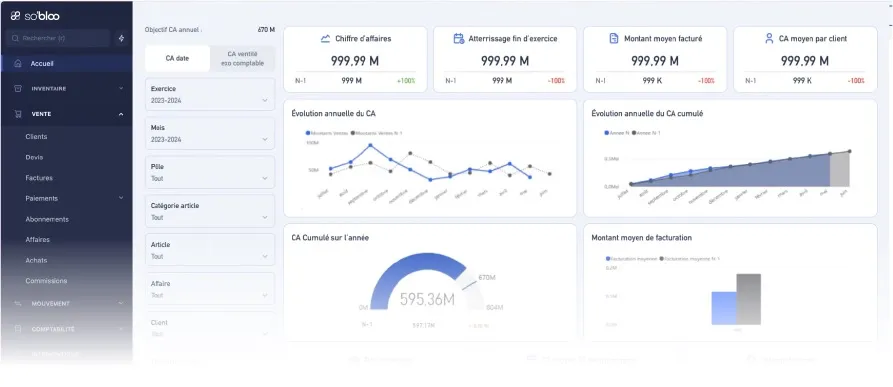Click the Objectif CA annuel 670 M value
The image size is (893, 387).
tap(266, 30)
